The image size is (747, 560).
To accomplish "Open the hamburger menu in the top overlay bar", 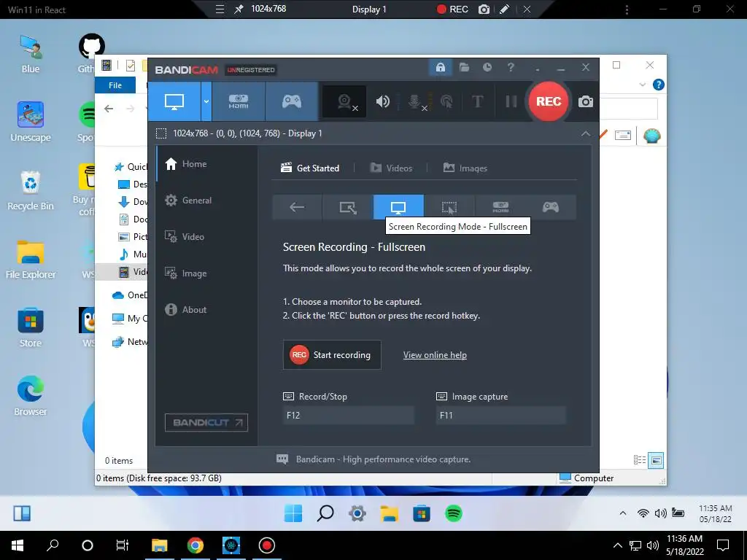I will (x=220, y=9).
